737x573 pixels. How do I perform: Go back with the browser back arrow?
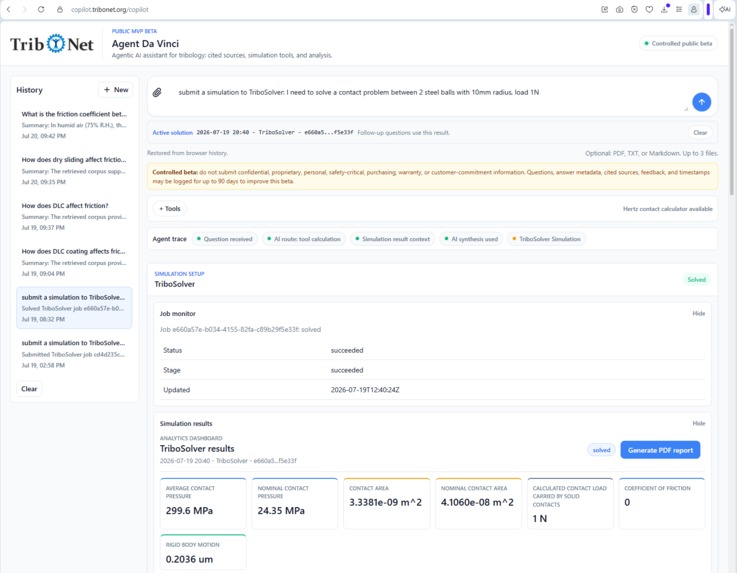click(8, 9)
